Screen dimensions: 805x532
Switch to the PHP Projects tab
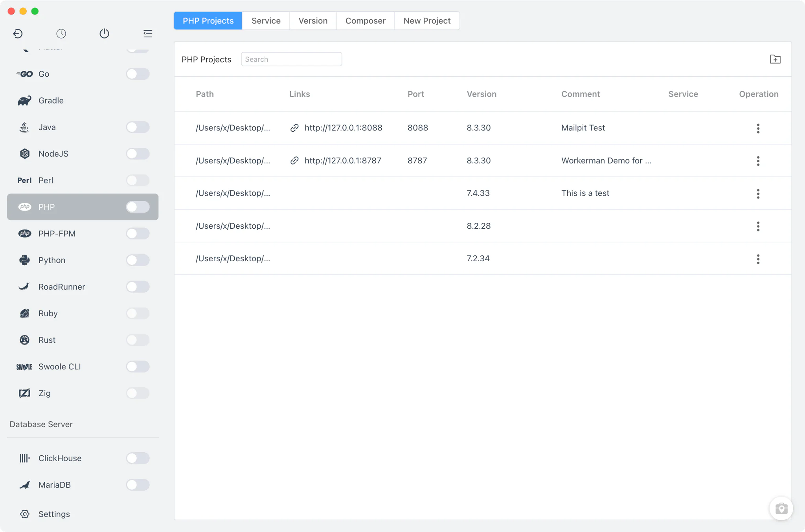pos(208,21)
